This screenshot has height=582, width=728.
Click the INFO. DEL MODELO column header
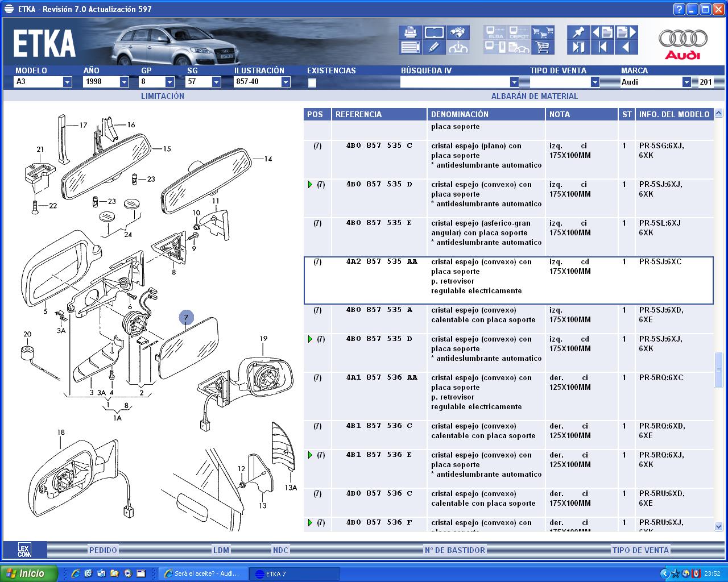click(x=674, y=114)
